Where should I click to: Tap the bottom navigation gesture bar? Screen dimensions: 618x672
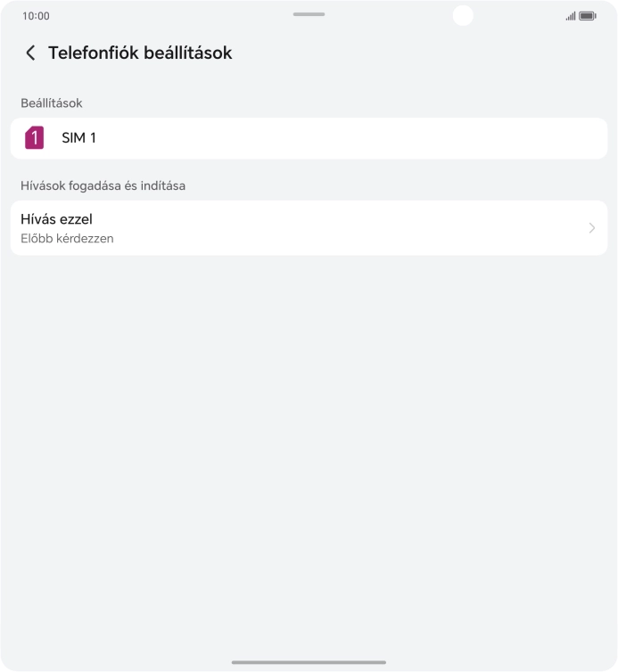pyautogui.click(x=309, y=662)
